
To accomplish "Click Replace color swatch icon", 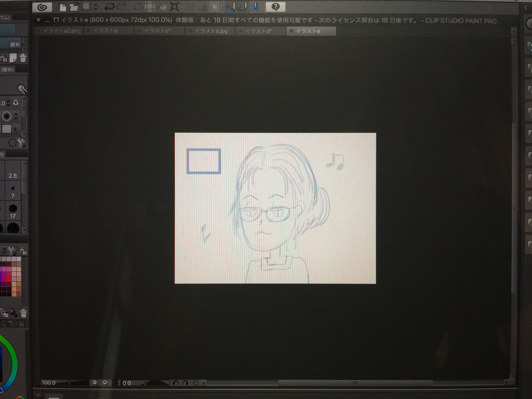I will pyautogui.click(x=4, y=313).
